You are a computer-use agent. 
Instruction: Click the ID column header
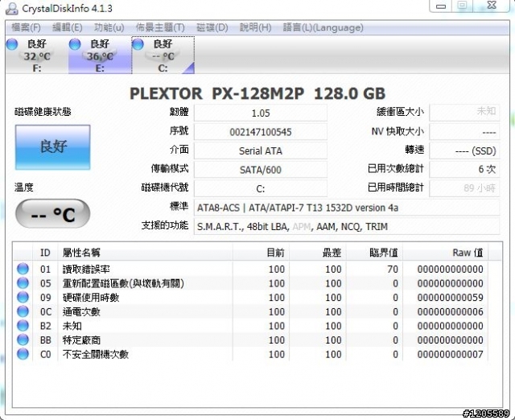pos(45,252)
